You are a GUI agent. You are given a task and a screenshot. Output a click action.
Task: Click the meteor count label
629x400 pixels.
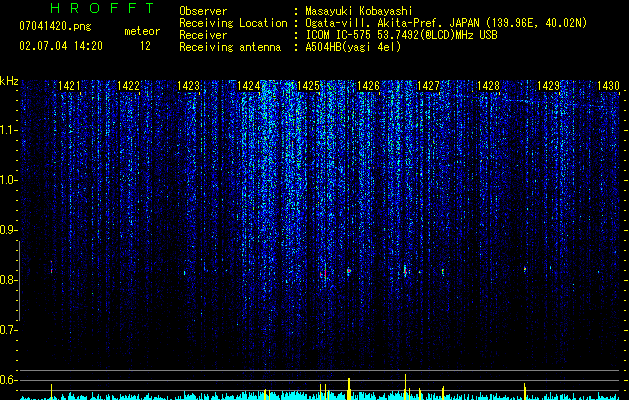coord(142,31)
